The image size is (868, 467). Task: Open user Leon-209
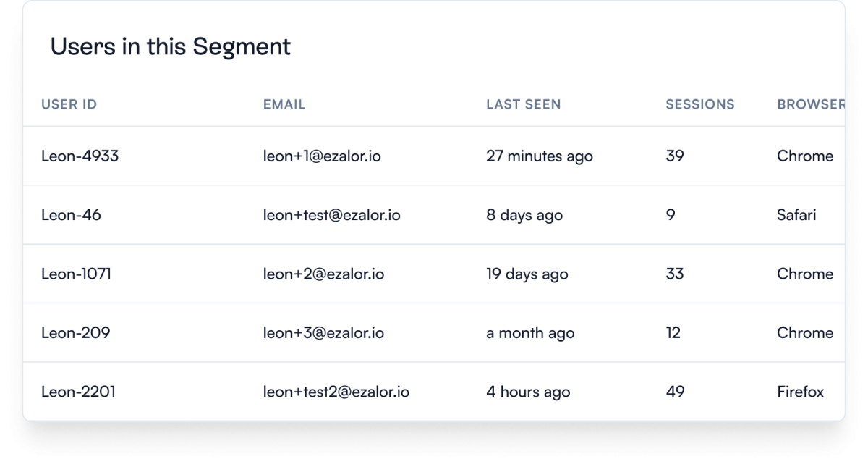point(75,333)
